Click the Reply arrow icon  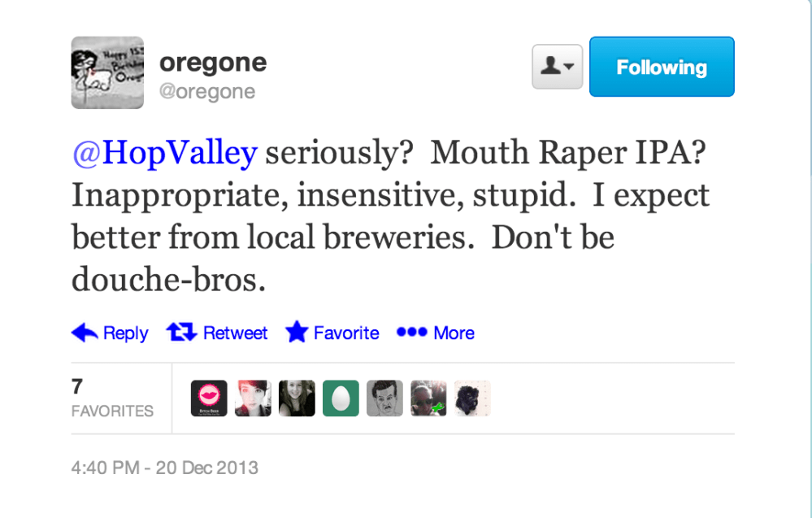84,332
